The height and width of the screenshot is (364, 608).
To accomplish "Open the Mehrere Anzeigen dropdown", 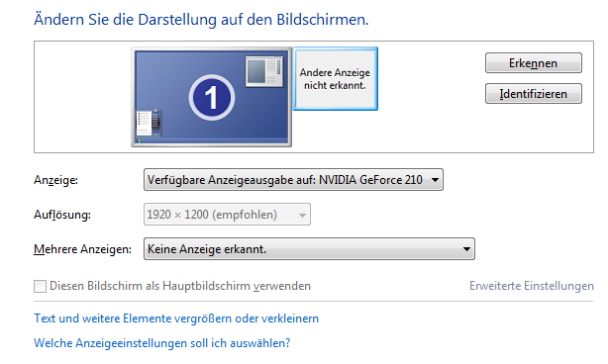I will point(309,249).
